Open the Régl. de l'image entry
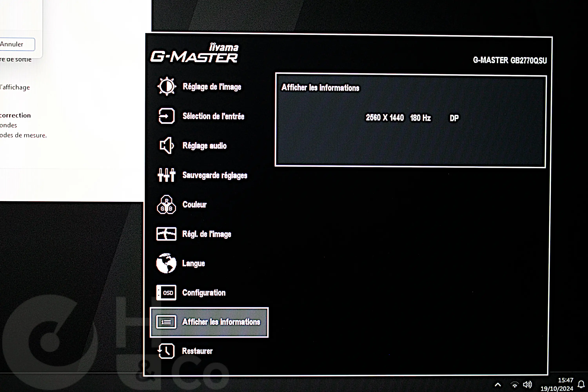Image resolution: width=588 pixels, height=392 pixels. pyautogui.click(x=207, y=234)
